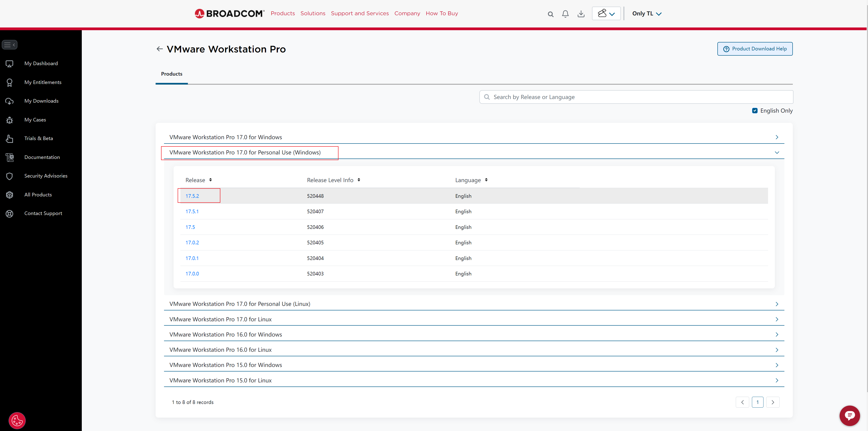Click the Contact Support lifebuoy icon
Viewport: 868px width, 431px height.
pos(10,213)
